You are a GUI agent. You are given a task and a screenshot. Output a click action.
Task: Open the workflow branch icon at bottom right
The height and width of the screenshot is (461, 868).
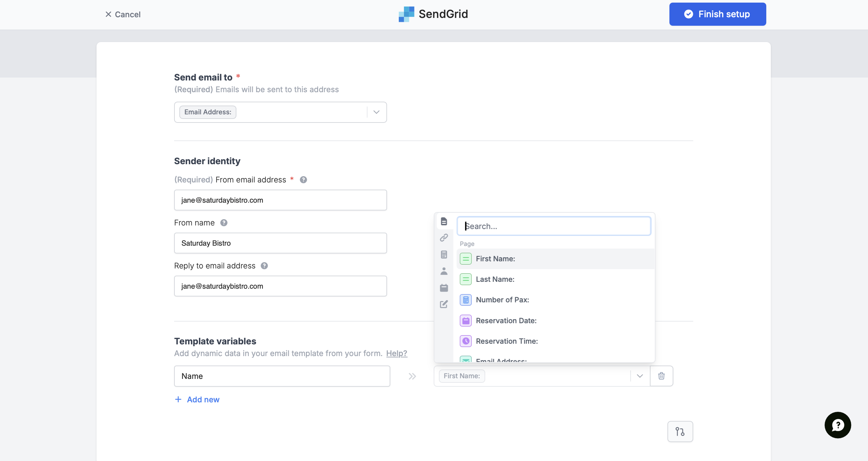pyautogui.click(x=680, y=431)
